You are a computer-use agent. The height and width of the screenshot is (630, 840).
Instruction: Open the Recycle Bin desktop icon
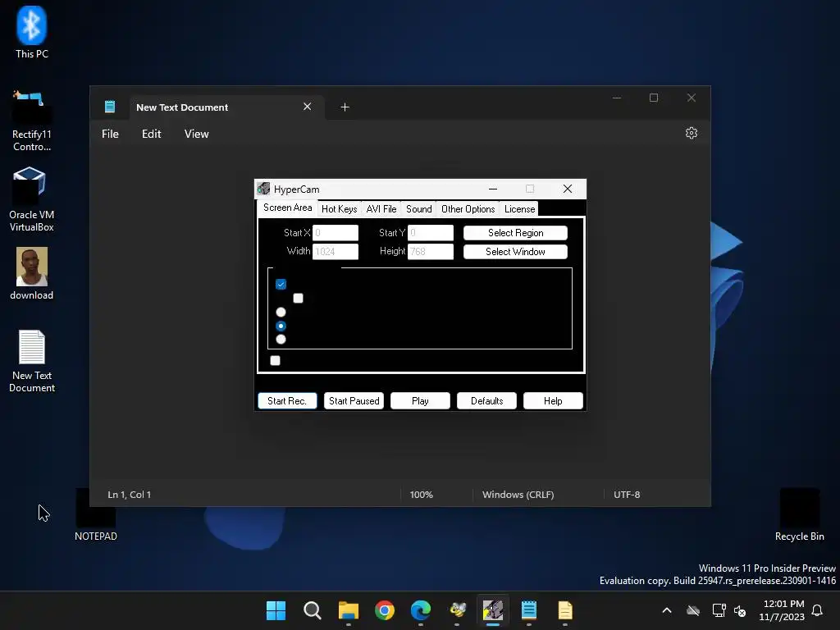tap(799, 515)
